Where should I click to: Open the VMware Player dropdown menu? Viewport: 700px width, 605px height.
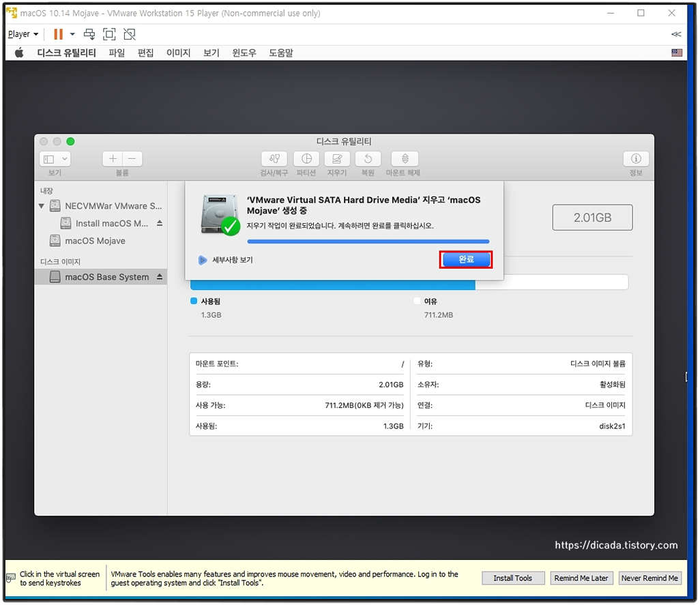(23, 34)
